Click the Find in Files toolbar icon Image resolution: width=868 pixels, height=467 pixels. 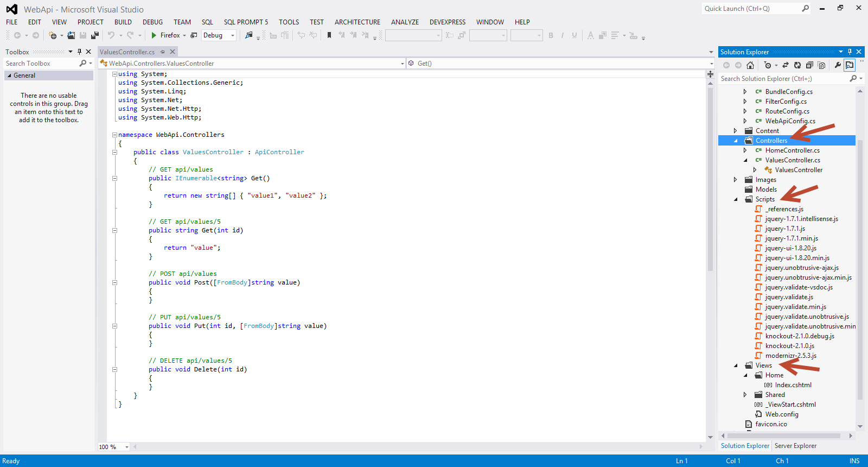click(x=249, y=35)
